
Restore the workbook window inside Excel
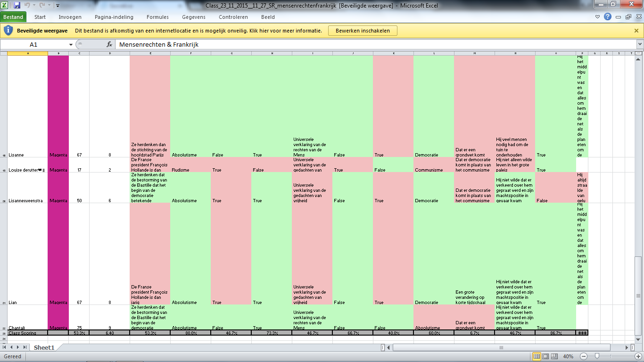click(628, 17)
